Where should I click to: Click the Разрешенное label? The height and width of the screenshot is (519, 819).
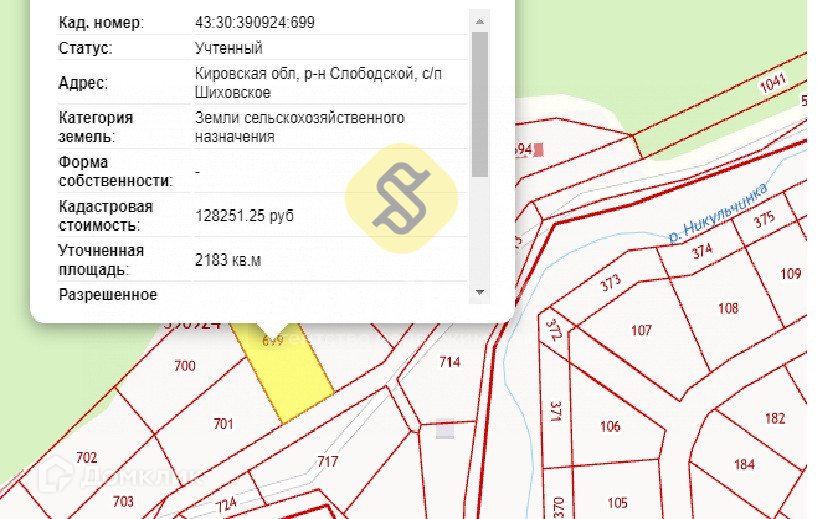click(108, 294)
